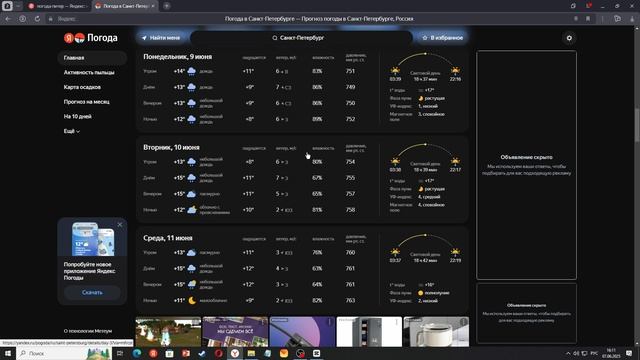Open Task View on the taskbar
This screenshot has width=640, height=360.
[120, 353]
